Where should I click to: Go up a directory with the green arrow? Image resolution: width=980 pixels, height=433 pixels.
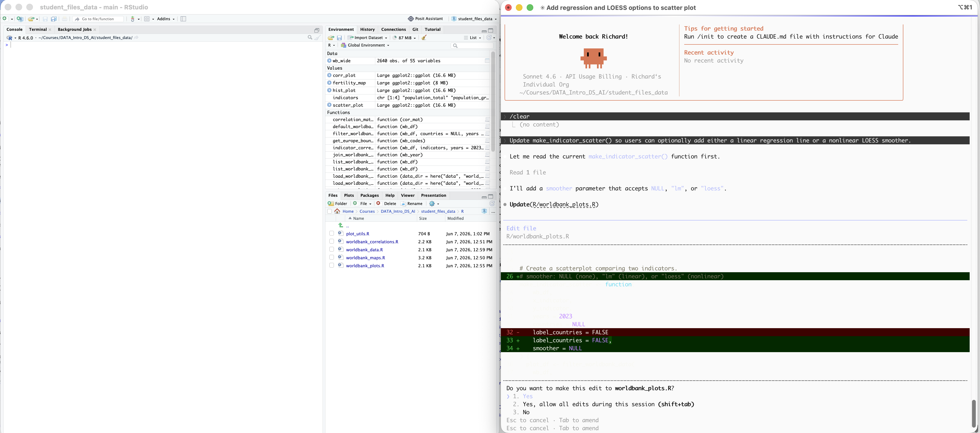point(341,225)
